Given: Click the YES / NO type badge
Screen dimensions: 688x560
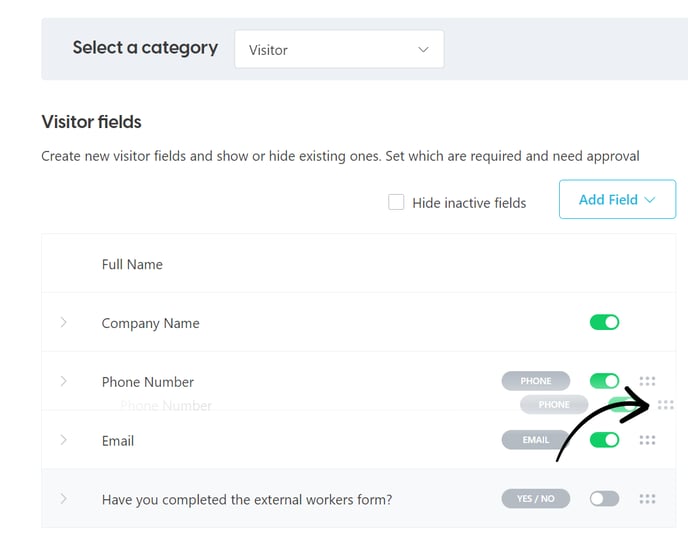Looking at the screenshot, I should 536,499.
